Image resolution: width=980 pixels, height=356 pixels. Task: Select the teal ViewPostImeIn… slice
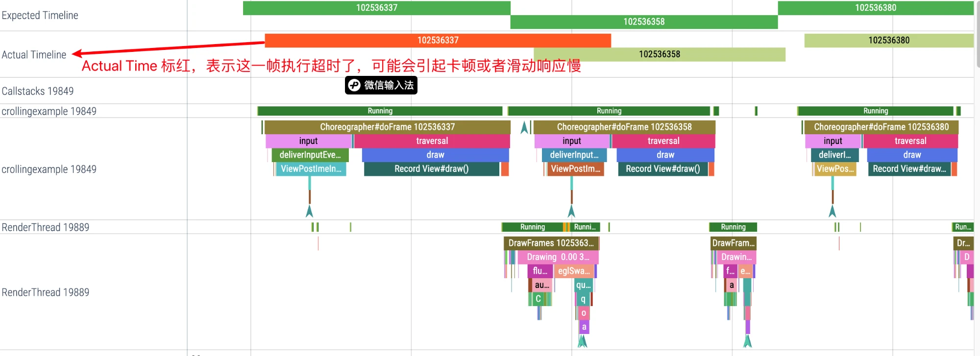(x=311, y=169)
